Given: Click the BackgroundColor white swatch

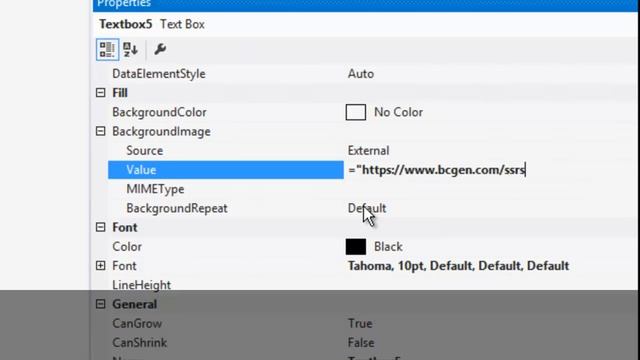Looking at the screenshot, I should coord(356,112).
